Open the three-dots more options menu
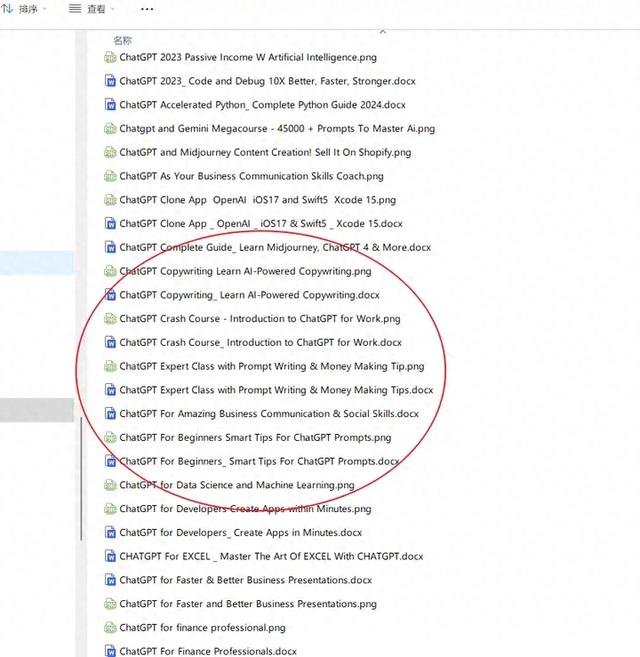This screenshot has width=640, height=657. 147,9
